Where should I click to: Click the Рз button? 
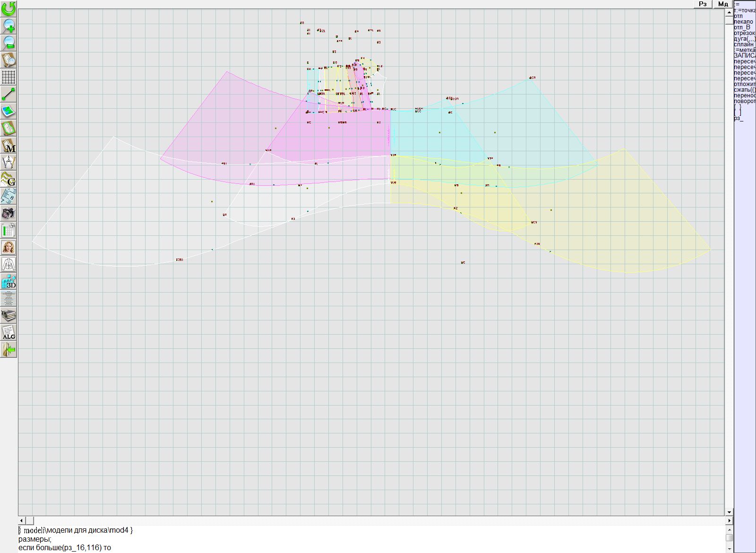[x=703, y=4]
